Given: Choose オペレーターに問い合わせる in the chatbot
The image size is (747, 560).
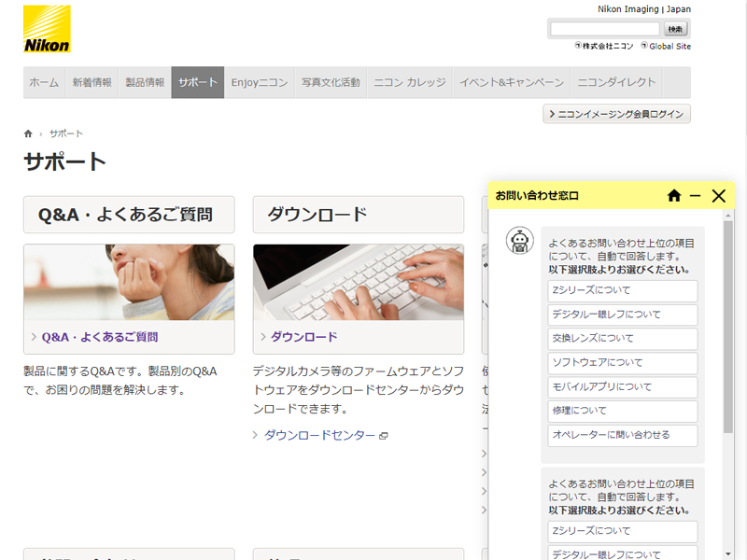Looking at the screenshot, I should coord(622,435).
